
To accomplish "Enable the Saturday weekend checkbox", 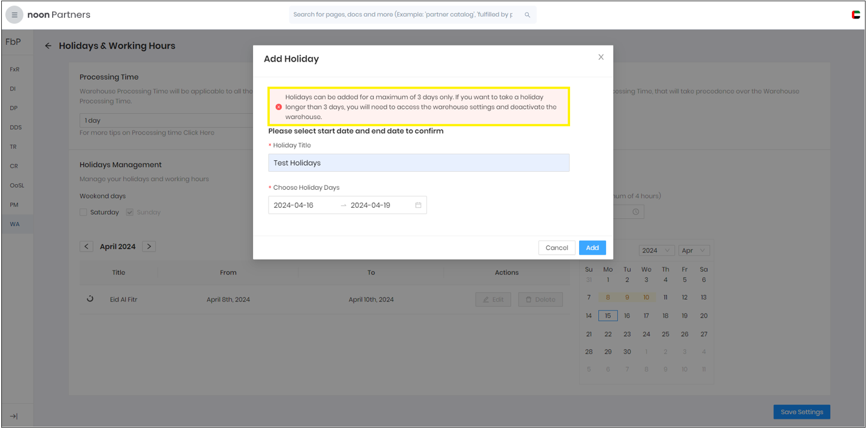I will [83, 212].
